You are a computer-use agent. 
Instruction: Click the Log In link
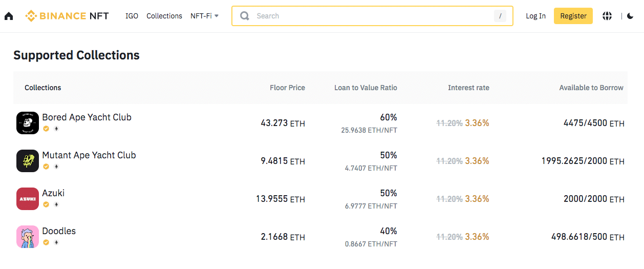[535, 16]
